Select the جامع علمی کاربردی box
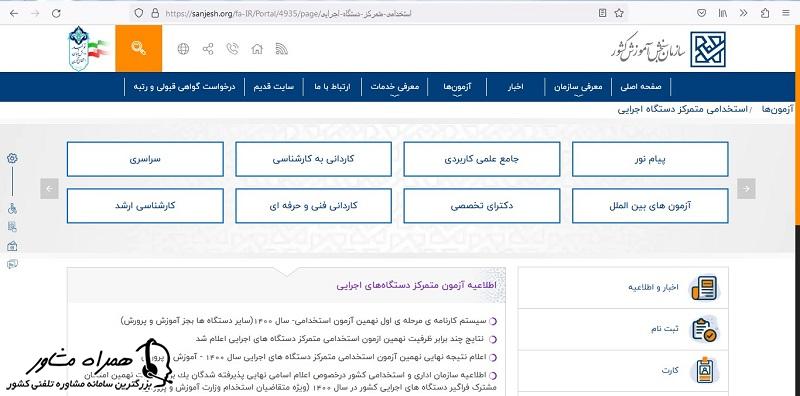This screenshot has width=800, height=396. pos(482,159)
